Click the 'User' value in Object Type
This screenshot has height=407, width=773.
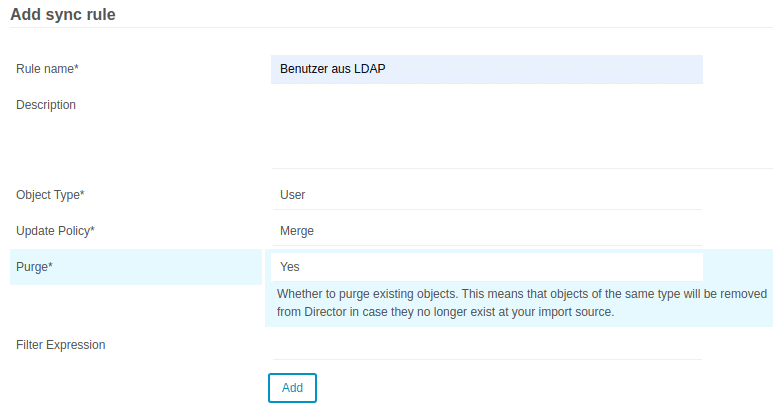tap(293, 195)
